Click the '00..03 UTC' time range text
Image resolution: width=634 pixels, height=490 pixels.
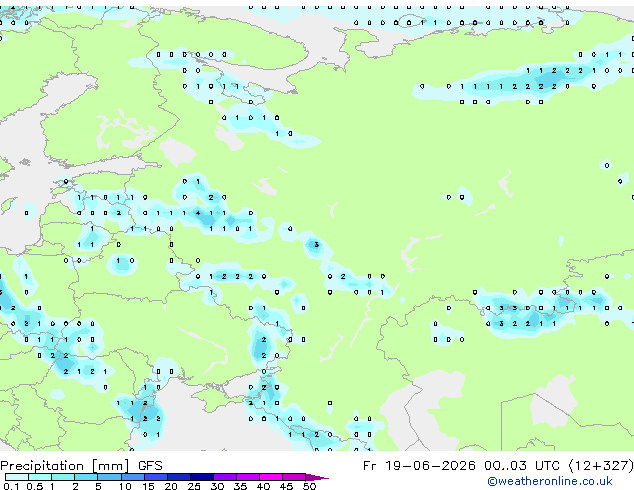tap(522, 466)
